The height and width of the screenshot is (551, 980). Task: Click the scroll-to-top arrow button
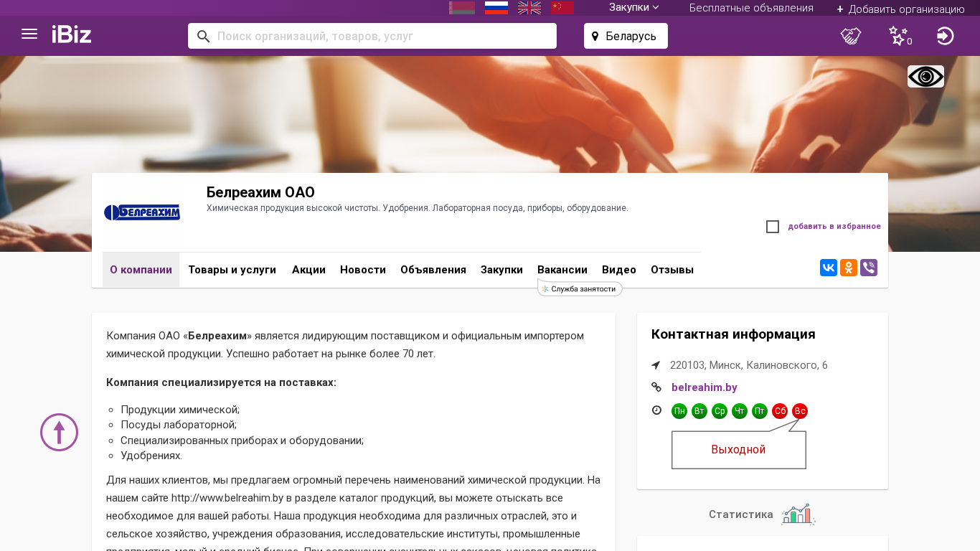pos(59,432)
